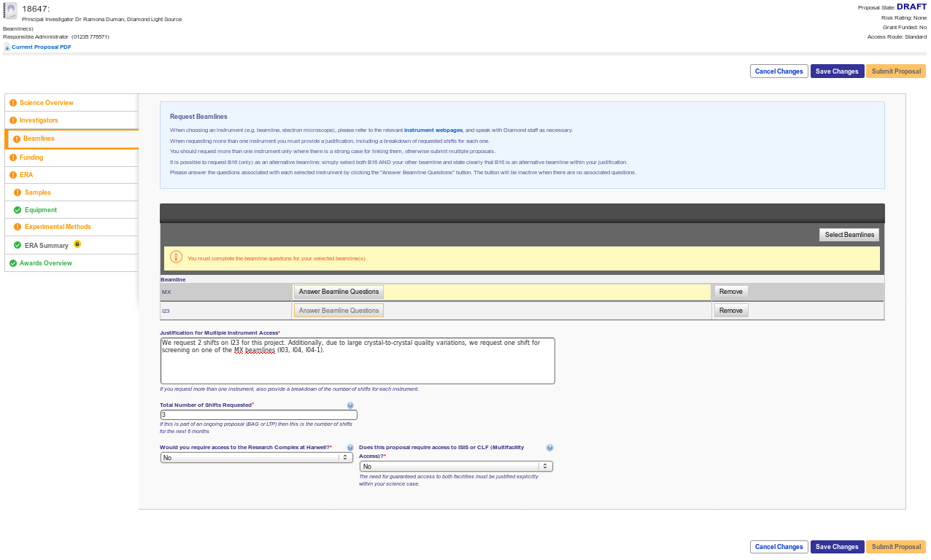Click the top Cancel Changes button
This screenshot has width=931, height=560.
click(x=779, y=71)
